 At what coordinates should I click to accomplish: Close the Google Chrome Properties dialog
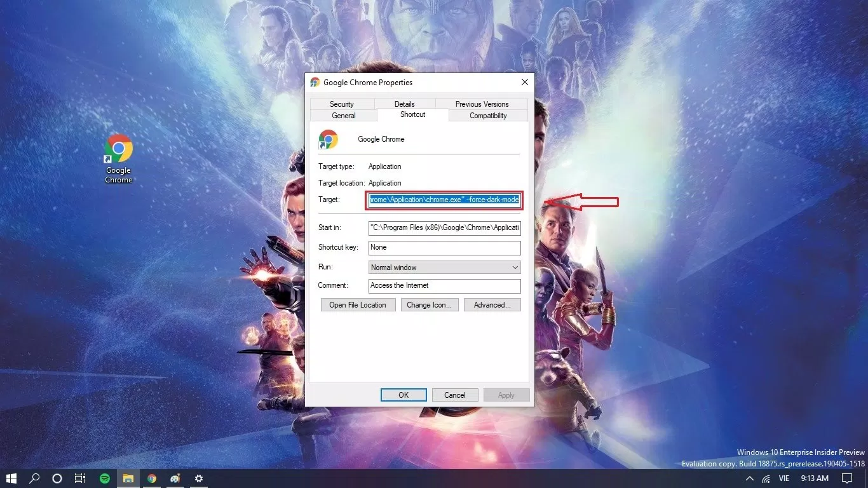pos(525,83)
